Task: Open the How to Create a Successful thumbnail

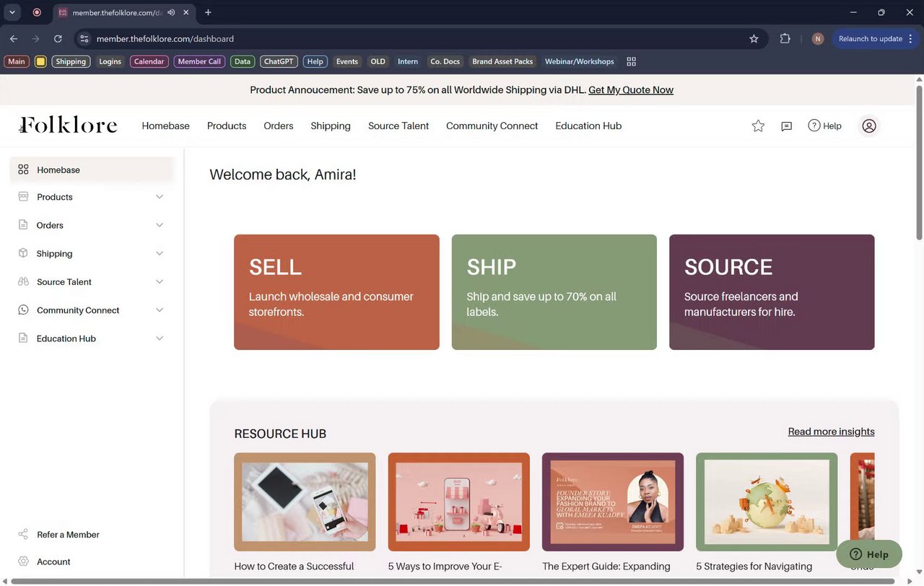Action: pos(305,502)
